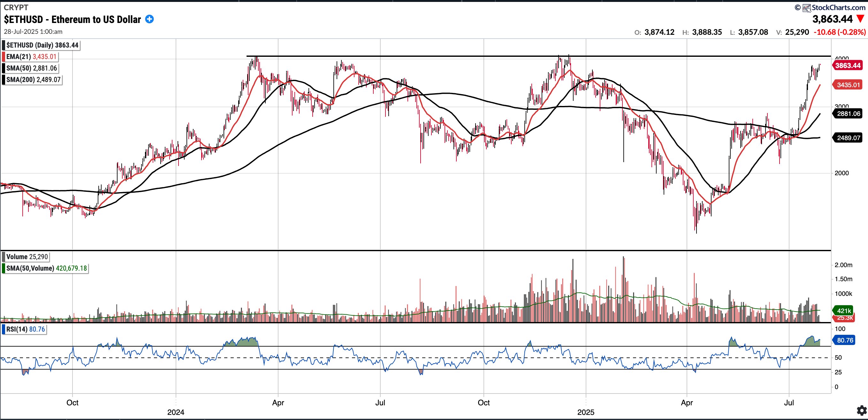This screenshot has height=420, width=868.
Task: Select the 2025 year marker on timeline
Action: [586, 412]
